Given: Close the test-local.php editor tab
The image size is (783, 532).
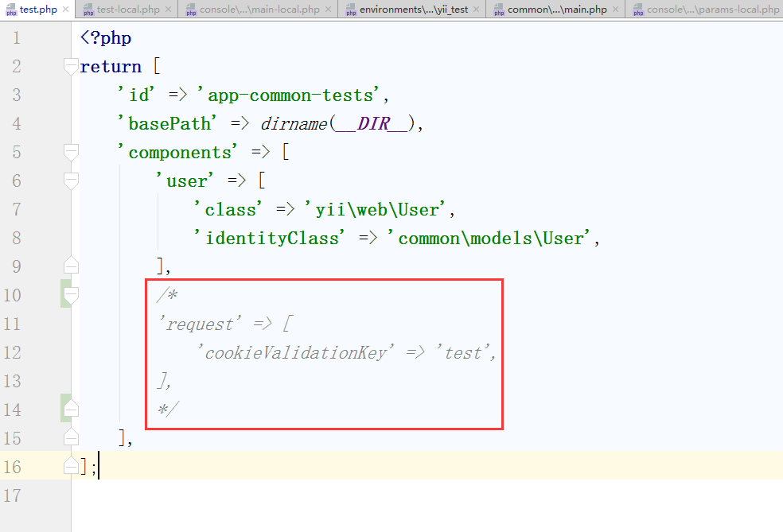Looking at the screenshot, I should click(x=168, y=10).
